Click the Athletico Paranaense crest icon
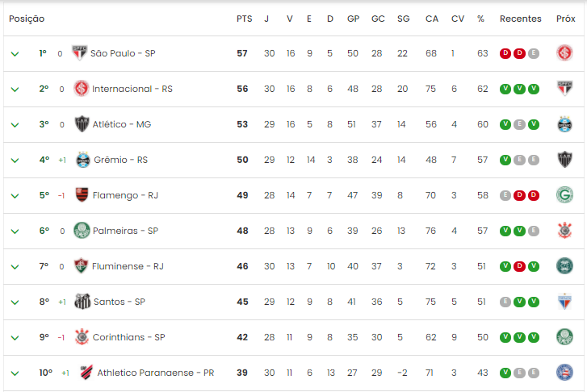Screen dimensions: 587x392 86,373
